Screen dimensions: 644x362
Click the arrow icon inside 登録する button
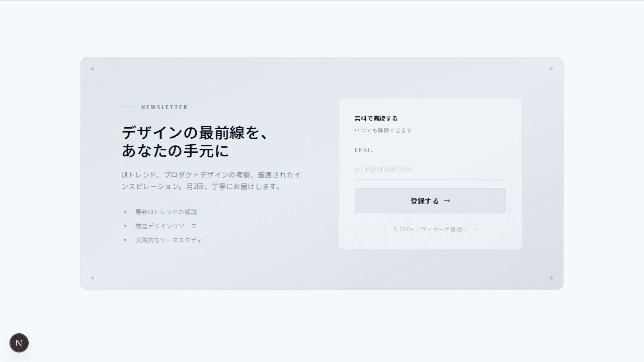point(447,201)
